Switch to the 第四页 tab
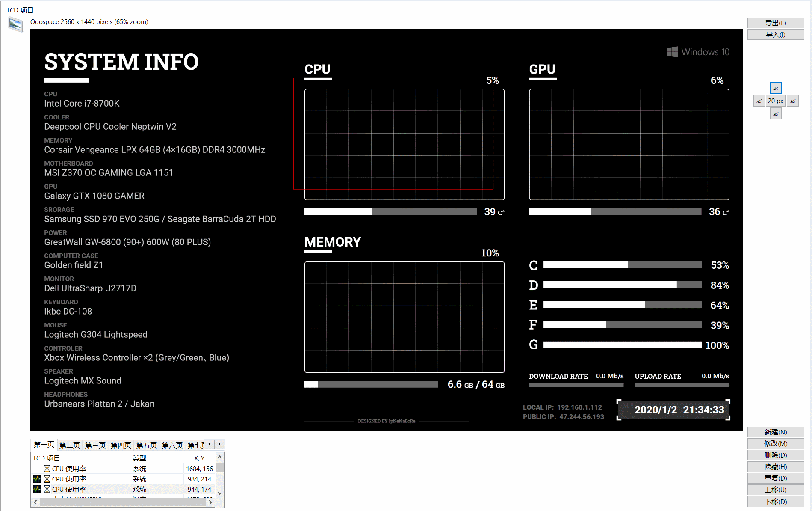Image resolution: width=812 pixels, height=511 pixels. click(121, 445)
